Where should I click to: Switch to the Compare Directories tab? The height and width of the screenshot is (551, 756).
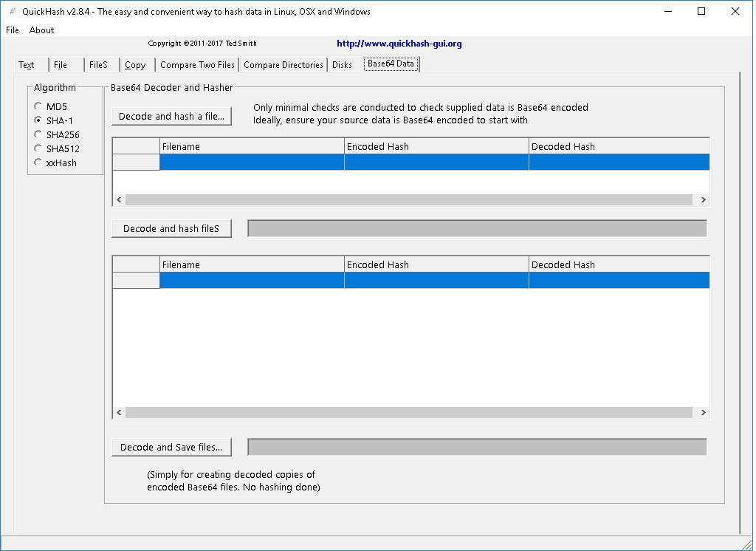(283, 65)
